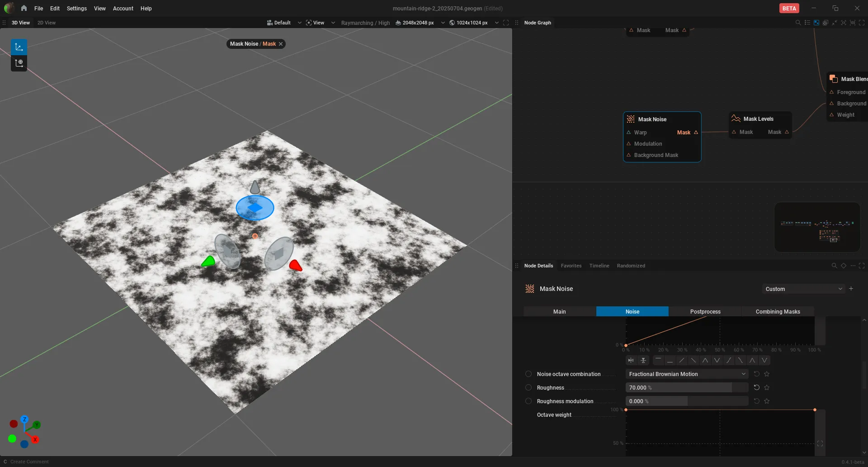This screenshot has height=467, width=868.
Task: Click the home icon in the title bar
Action: pyautogui.click(x=24, y=8)
